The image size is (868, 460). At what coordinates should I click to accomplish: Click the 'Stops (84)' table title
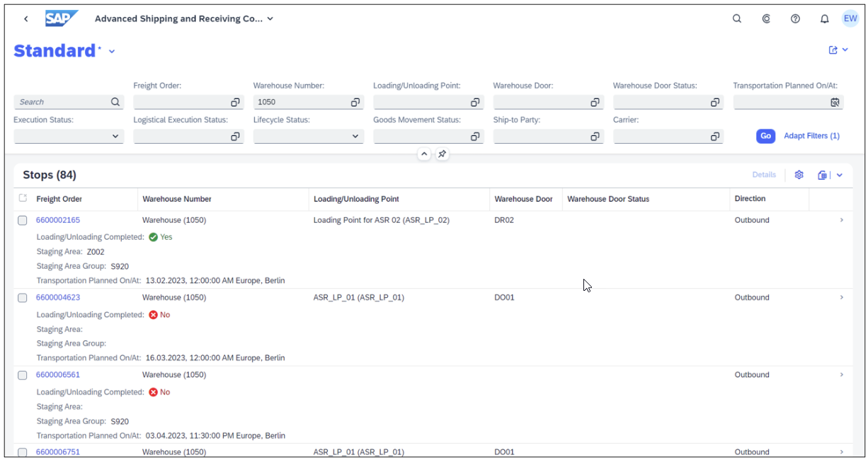pos(50,175)
